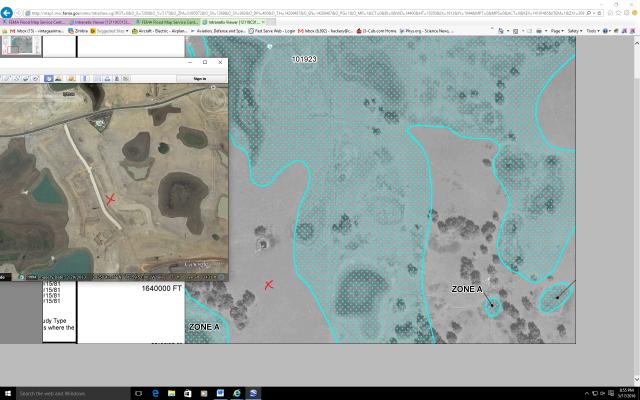Click the ZONE A label near small circles
The height and width of the screenshot is (400, 640).
(x=467, y=289)
